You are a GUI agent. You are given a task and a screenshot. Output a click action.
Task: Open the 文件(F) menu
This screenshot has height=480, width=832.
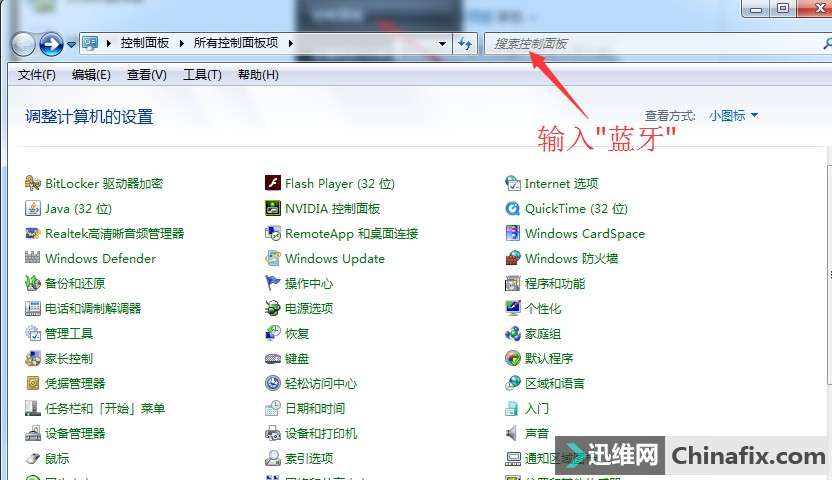[x=37, y=75]
